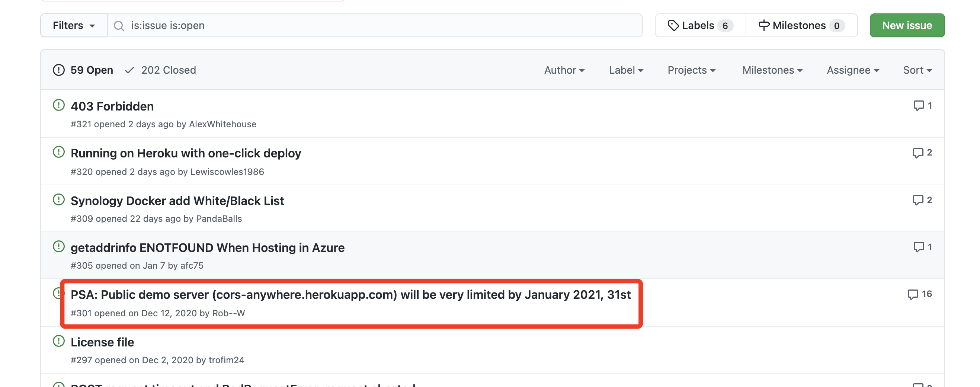Expand the Author filter

[564, 70]
